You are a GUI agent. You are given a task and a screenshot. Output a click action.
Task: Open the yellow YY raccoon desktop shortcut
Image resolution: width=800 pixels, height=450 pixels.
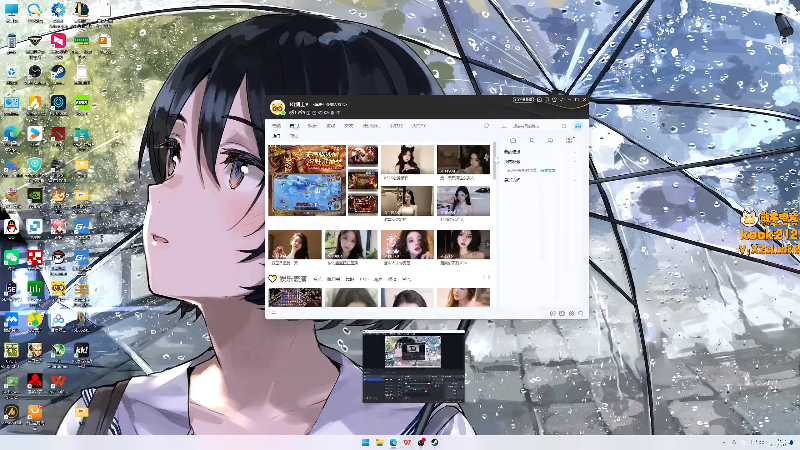pyautogui.click(x=58, y=289)
